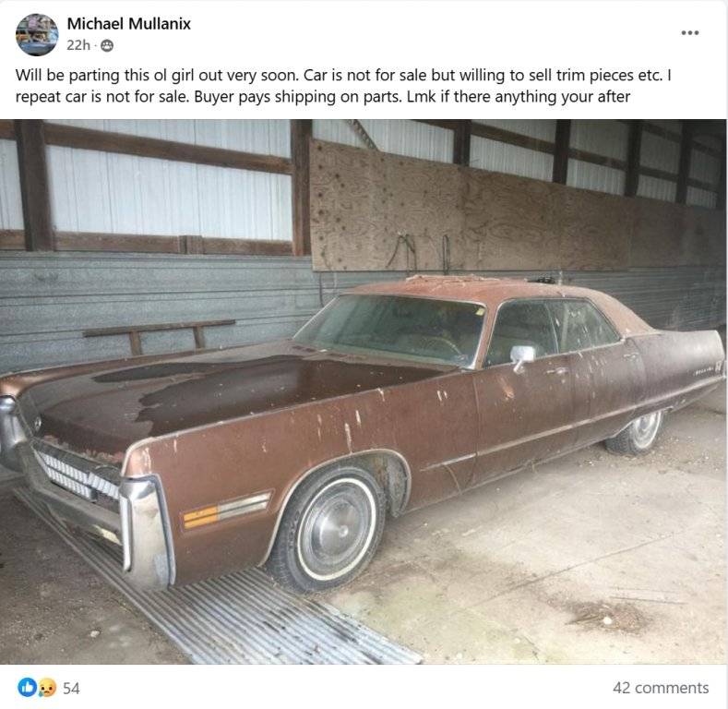
Task: Click the car's windshield in the photo
Action: [x=392, y=329]
